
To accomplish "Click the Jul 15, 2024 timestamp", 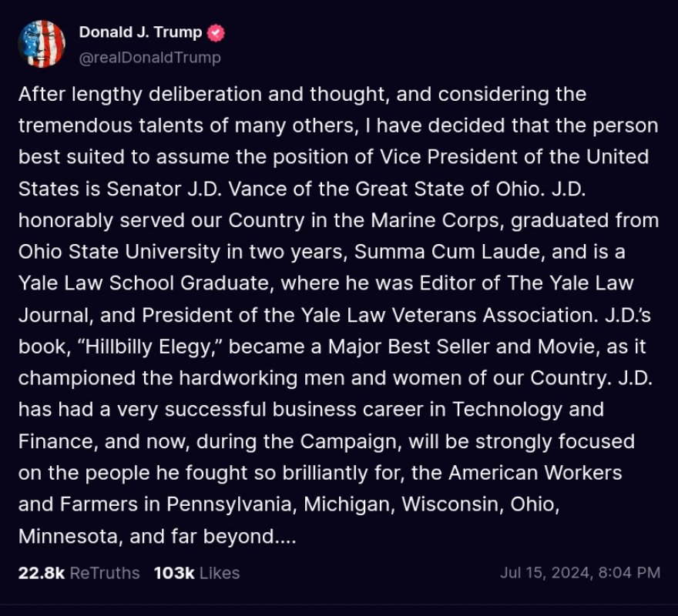I will point(579,572).
